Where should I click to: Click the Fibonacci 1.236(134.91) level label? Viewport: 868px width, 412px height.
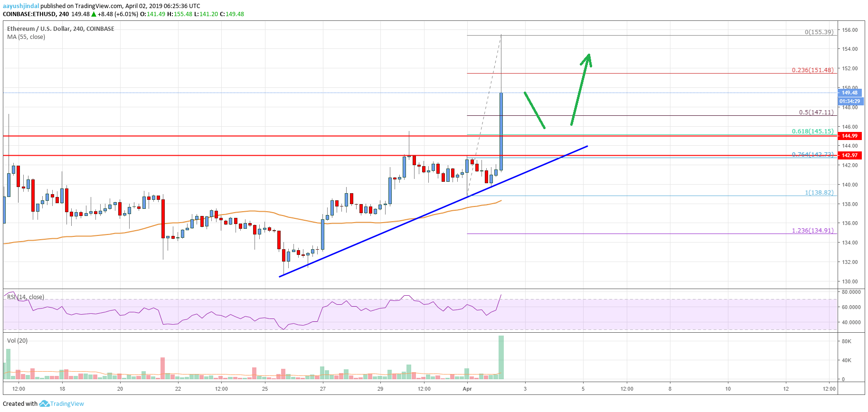point(812,231)
